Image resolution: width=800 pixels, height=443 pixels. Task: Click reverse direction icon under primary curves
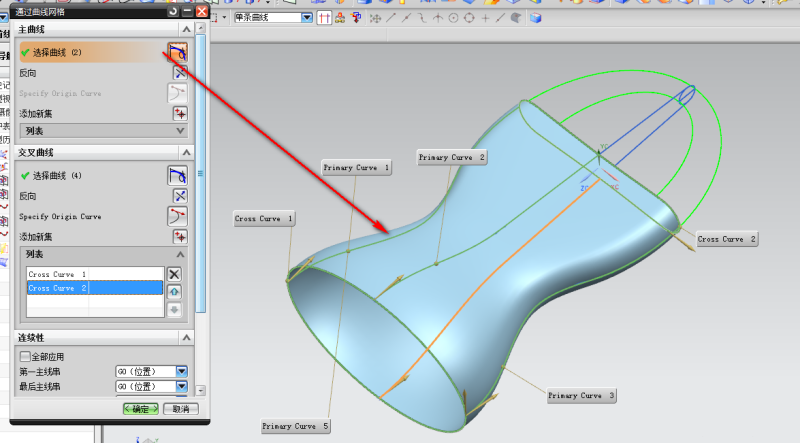(180, 73)
